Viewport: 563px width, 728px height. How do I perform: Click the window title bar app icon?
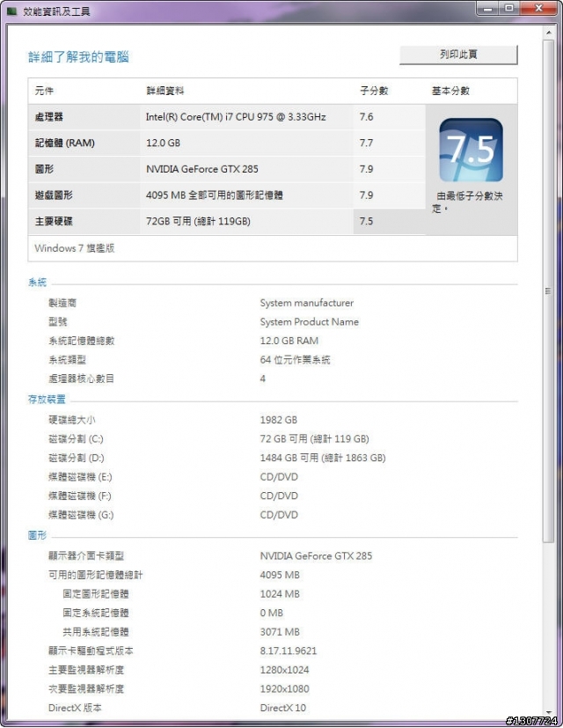[x=12, y=11]
